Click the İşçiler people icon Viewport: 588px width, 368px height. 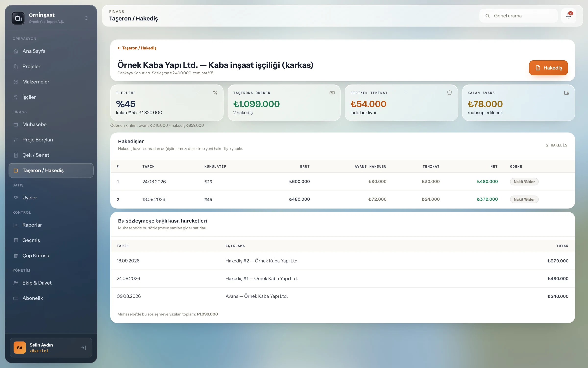[16, 97]
